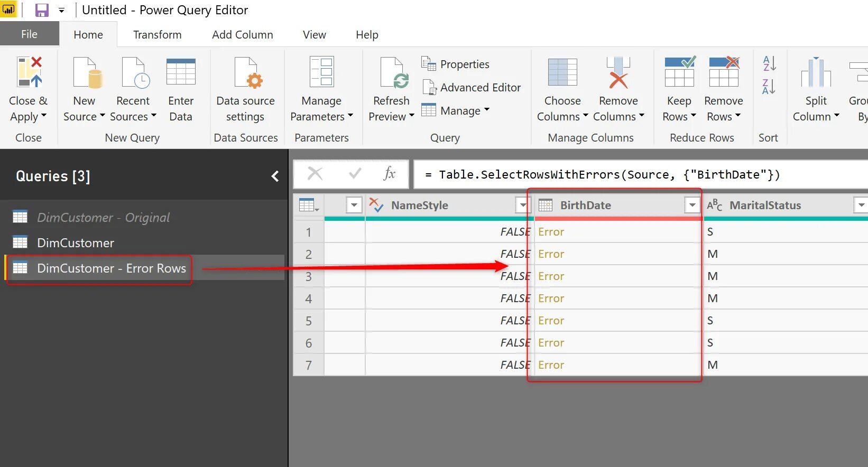Open the Manage query dropdown

[x=456, y=110]
